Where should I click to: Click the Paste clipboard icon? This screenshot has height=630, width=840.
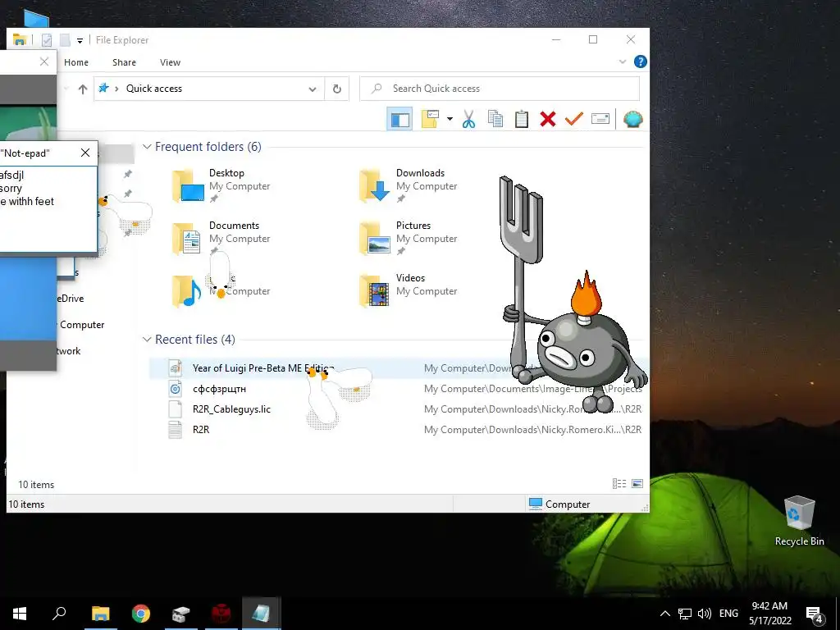pyautogui.click(x=521, y=119)
